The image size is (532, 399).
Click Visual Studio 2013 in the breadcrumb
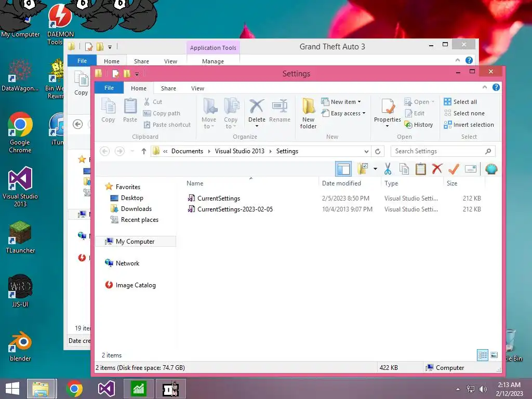click(240, 151)
